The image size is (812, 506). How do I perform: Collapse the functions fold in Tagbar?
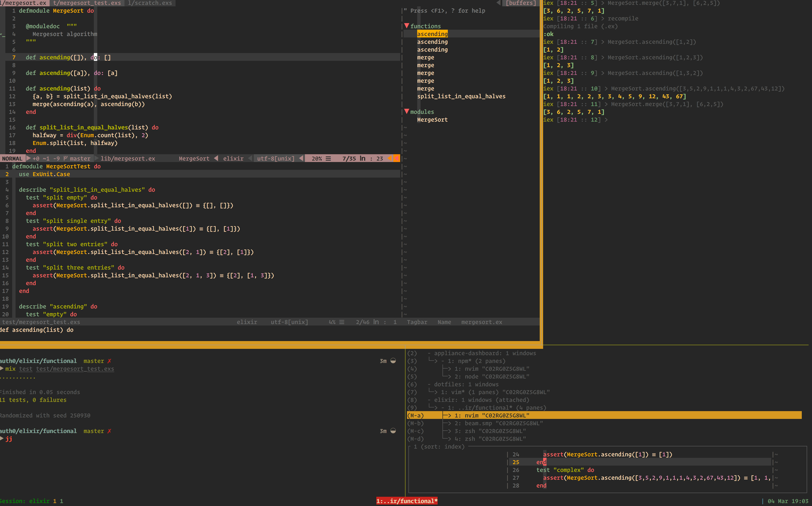click(407, 26)
